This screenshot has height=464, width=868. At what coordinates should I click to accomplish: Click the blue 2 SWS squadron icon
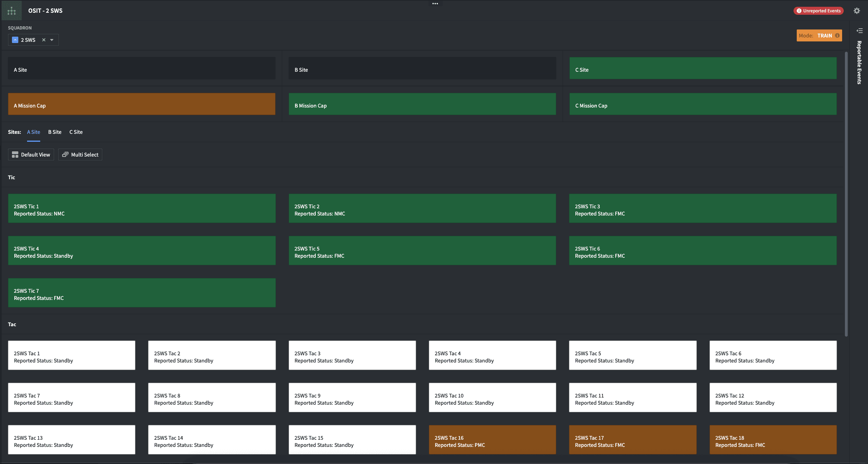[x=15, y=40]
